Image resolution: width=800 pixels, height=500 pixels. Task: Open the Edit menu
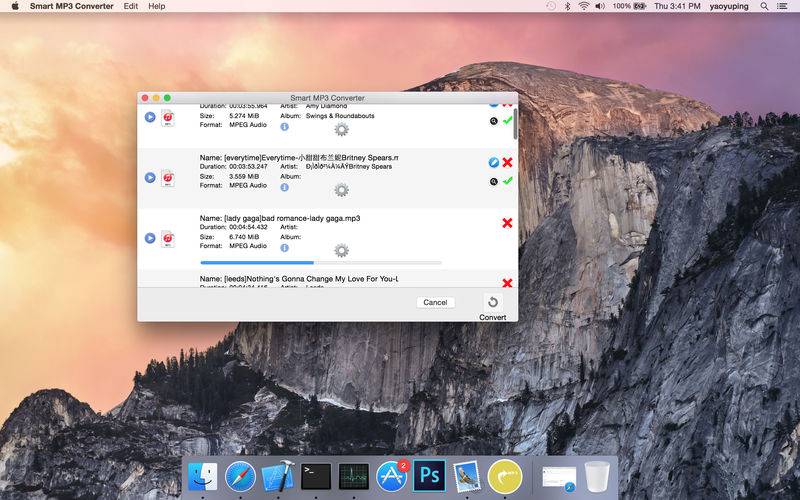[x=131, y=6]
